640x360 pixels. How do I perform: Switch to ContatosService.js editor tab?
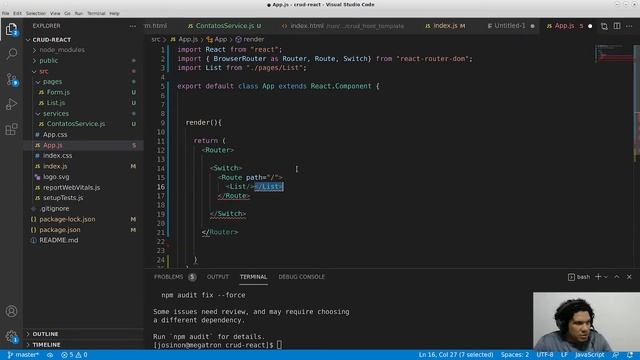tap(224, 26)
